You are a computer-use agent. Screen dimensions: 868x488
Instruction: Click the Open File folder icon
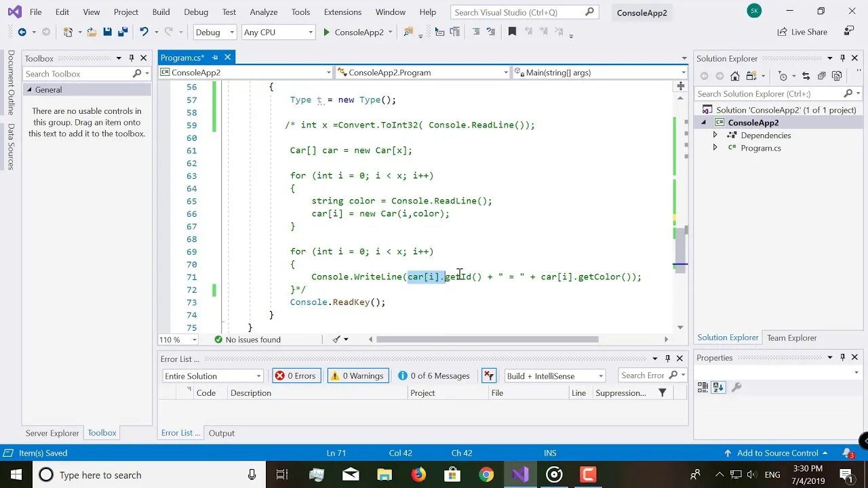(x=92, y=32)
